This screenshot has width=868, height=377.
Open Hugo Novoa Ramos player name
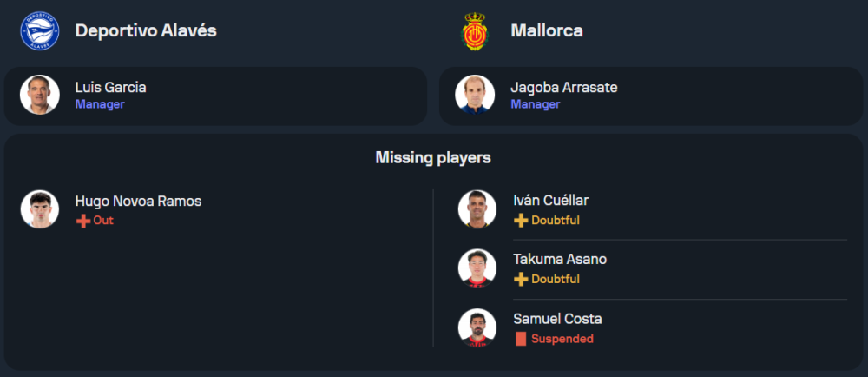[x=138, y=202]
